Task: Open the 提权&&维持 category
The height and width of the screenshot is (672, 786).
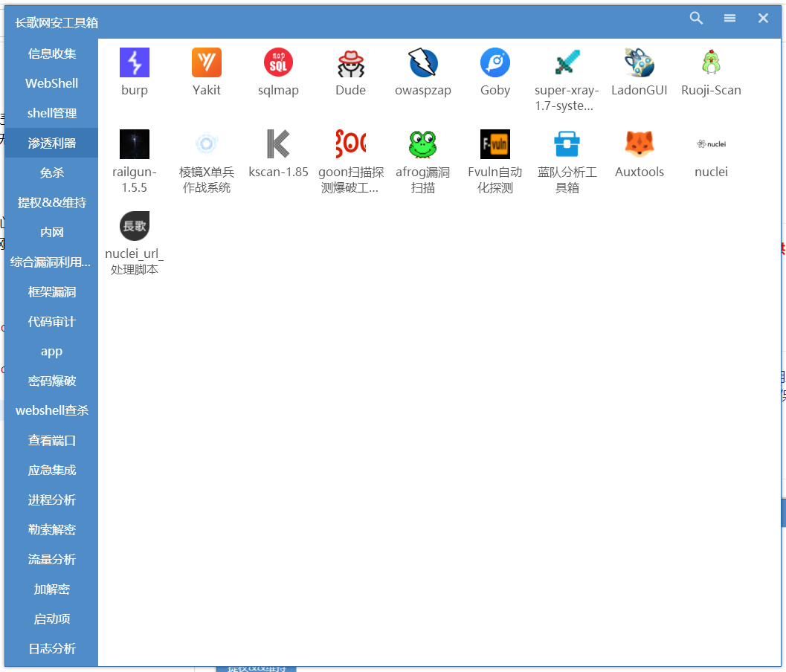Action: pyautogui.click(x=51, y=202)
